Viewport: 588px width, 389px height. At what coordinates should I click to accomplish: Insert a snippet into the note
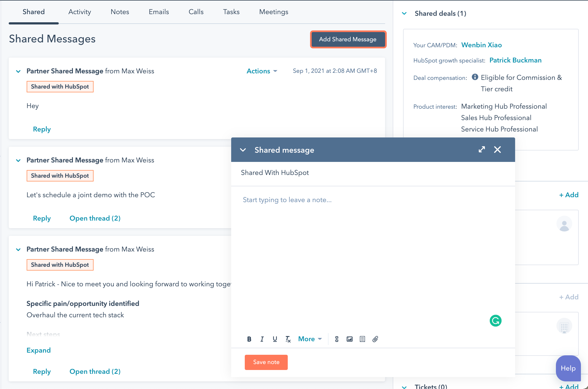[363, 339]
